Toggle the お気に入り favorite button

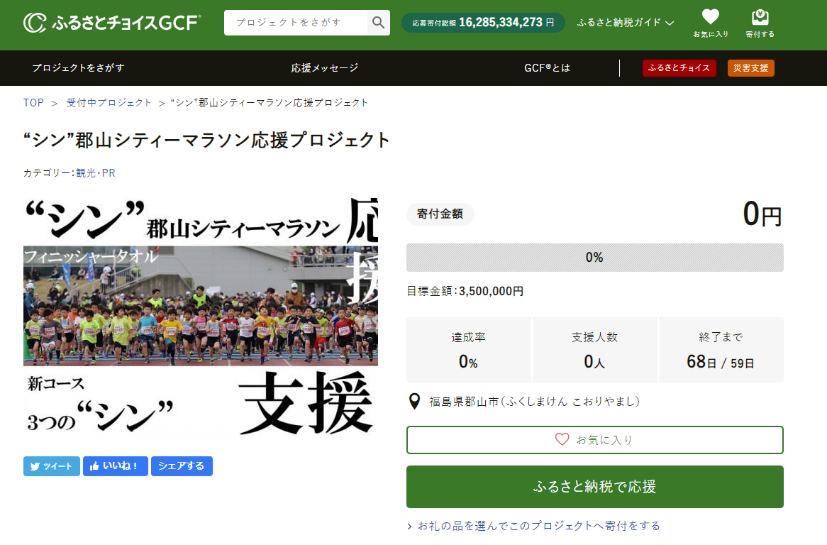point(594,440)
